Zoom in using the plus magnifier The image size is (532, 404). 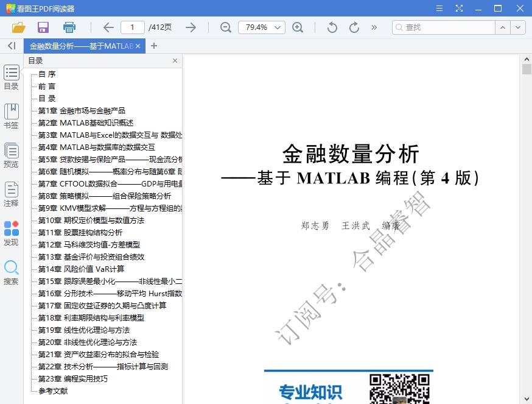[298, 27]
